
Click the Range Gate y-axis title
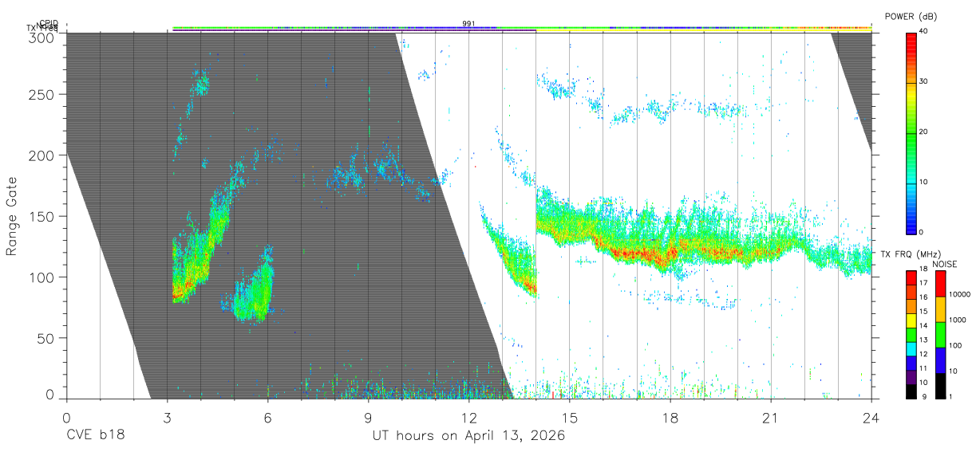[12, 216]
